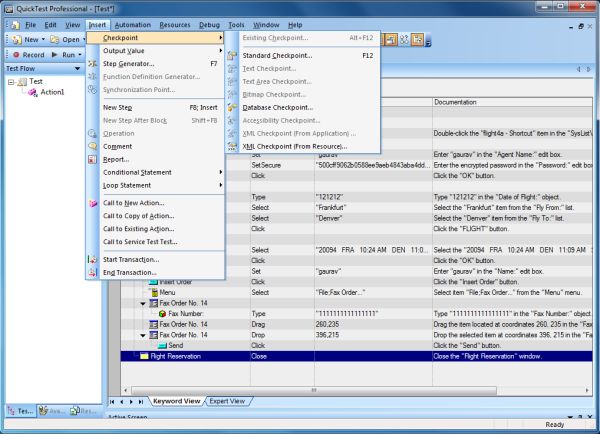The height and width of the screenshot is (434, 600).
Task: Collapse the Fax Order No. 14 Drop node
Action: [x=143, y=335]
